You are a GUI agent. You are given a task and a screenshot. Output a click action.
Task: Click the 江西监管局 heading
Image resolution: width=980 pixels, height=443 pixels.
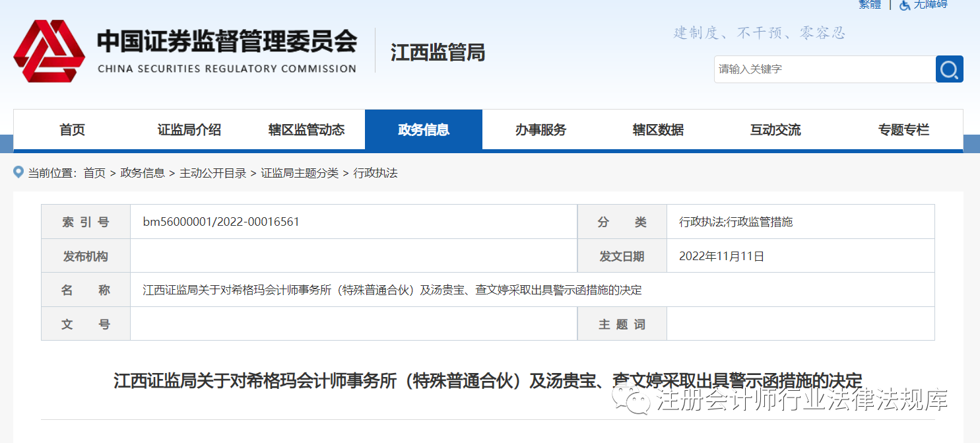tap(438, 52)
